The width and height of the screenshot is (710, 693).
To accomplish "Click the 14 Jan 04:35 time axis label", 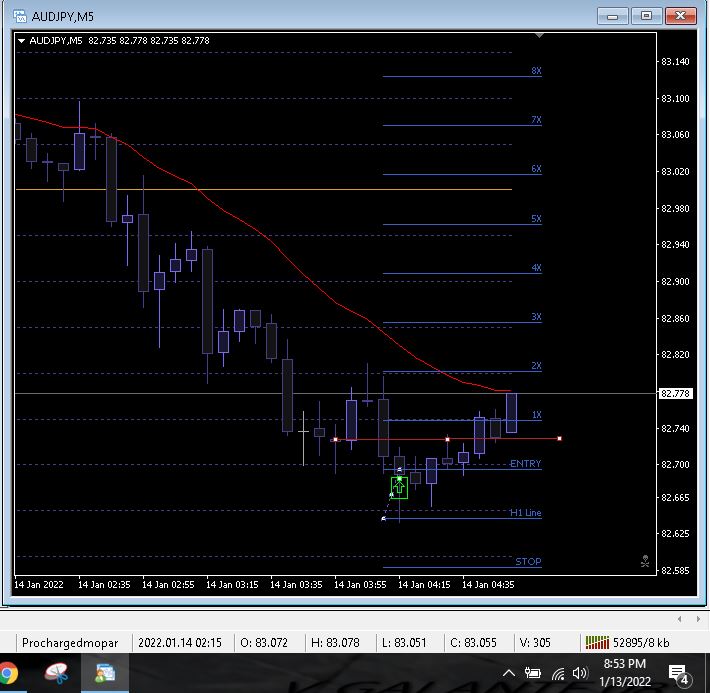I will pyautogui.click(x=488, y=584).
